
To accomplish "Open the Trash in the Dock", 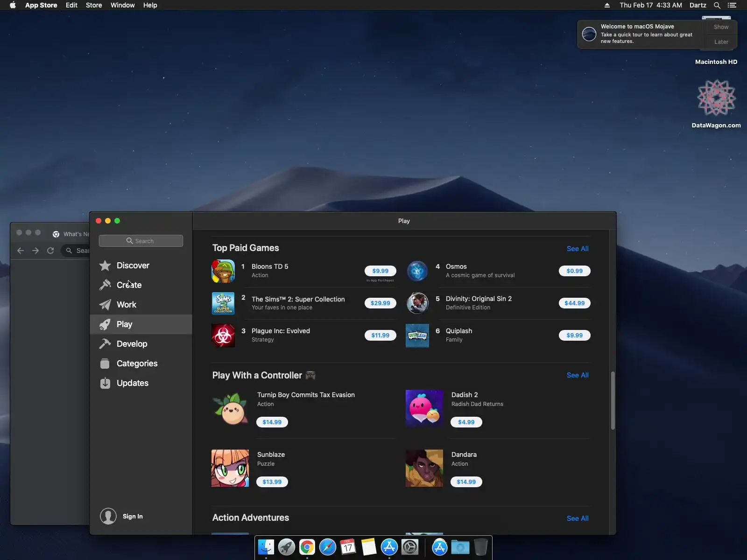I will point(480,547).
